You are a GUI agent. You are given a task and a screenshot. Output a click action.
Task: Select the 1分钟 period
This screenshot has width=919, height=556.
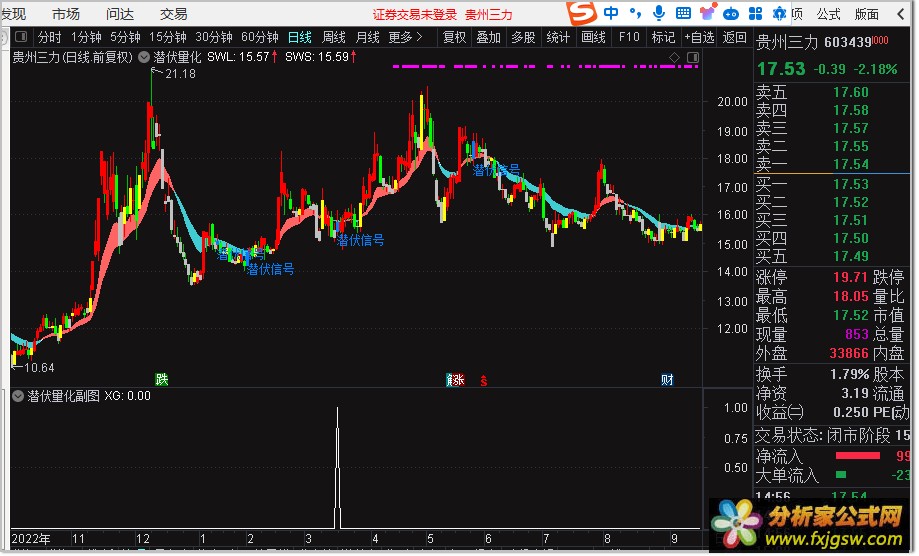coord(86,37)
